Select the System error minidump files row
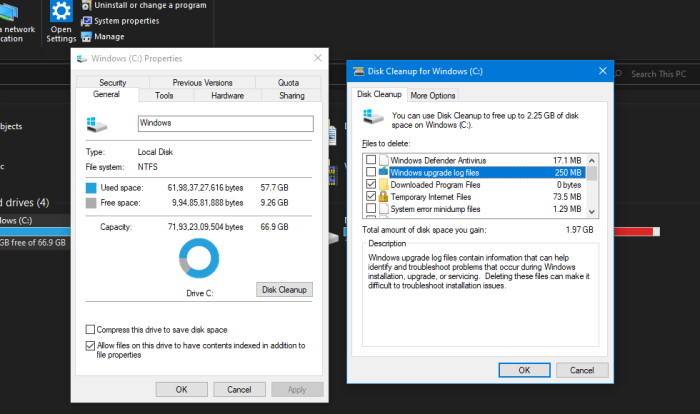 [474, 209]
